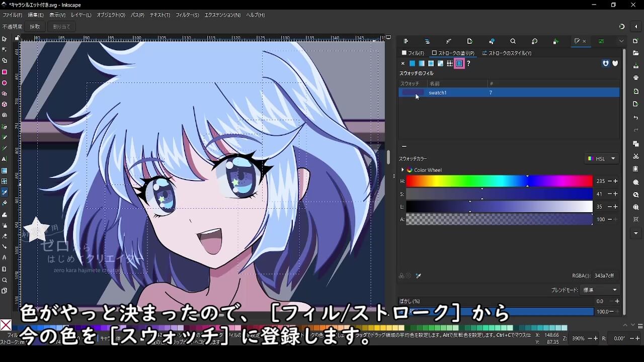Screen dimensions: 644x362
Task: Select the Gradient tool
Action: [5, 170]
